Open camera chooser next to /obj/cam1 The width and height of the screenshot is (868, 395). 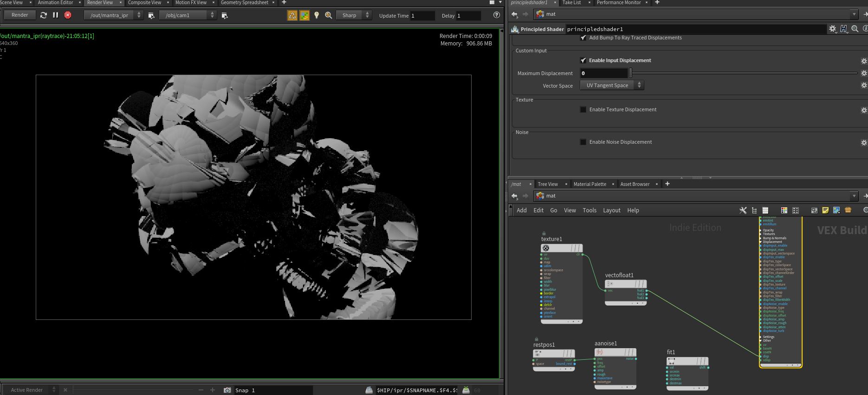click(x=225, y=16)
